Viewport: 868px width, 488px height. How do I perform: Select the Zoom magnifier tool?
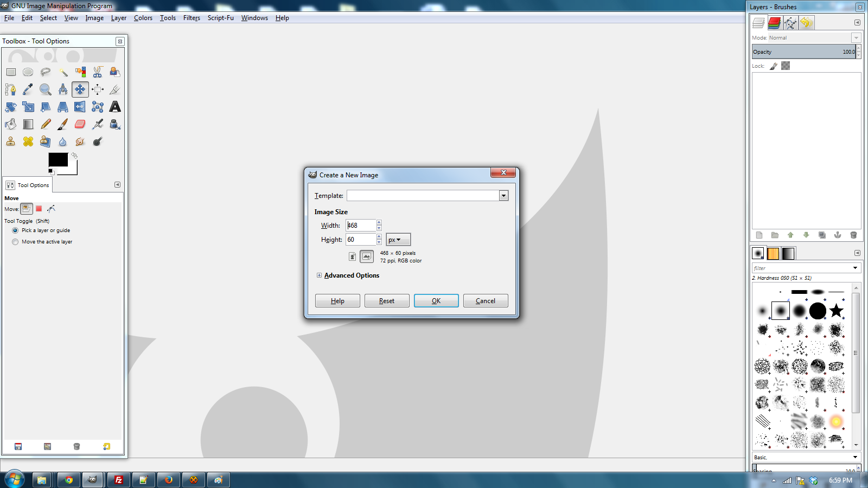coord(46,89)
